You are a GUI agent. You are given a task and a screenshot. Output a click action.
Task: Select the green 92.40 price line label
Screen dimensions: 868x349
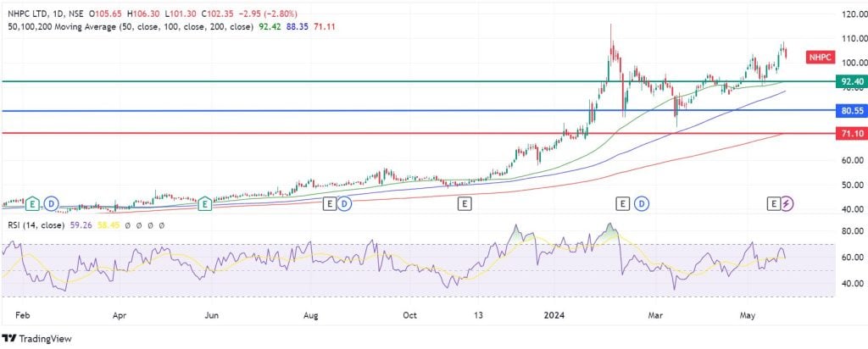[852, 81]
